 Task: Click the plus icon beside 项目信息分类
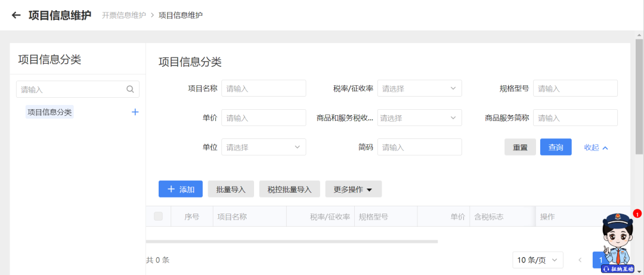click(135, 112)
